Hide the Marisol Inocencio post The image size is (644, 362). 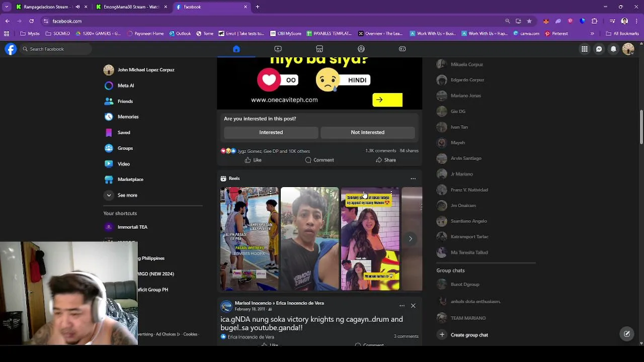[413, 306]
